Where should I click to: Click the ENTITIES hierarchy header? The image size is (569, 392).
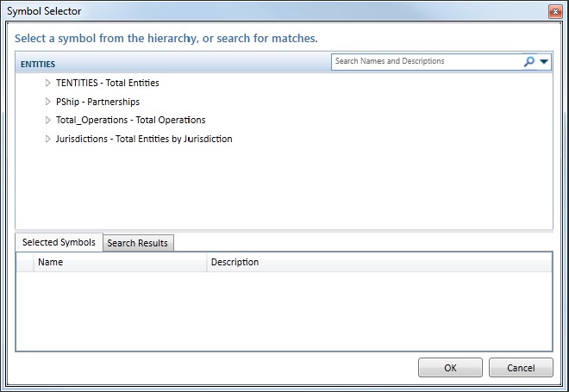tap(39, 64)
